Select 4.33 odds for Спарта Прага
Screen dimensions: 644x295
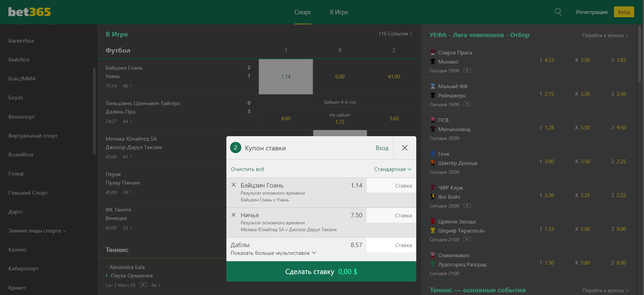coord(546,60)
